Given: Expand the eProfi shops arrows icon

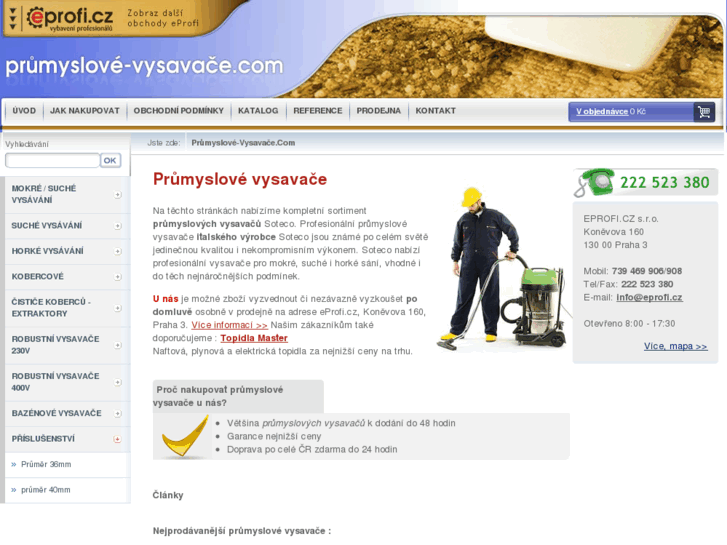Looking at the screenshot, I should (x=13, y=19).
